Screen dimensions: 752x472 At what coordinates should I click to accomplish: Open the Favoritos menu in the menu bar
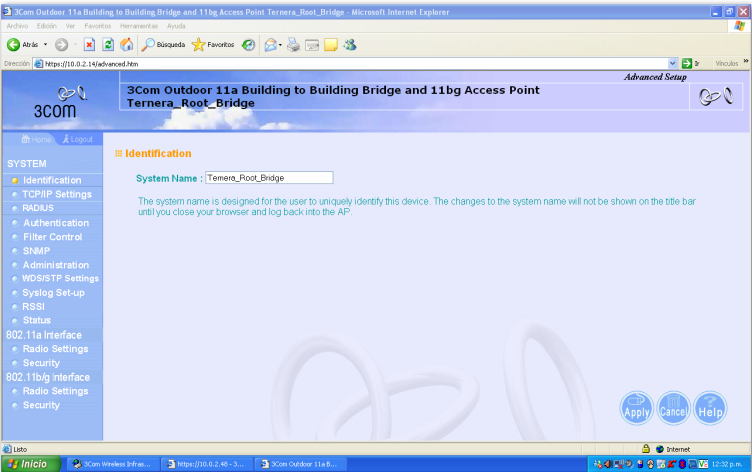click(x=98, y=25)
